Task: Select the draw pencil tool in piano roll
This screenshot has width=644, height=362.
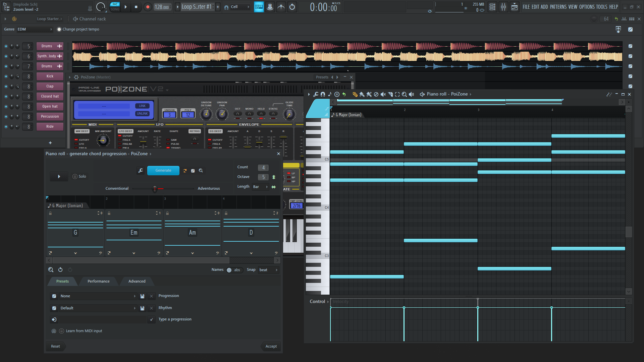Action: [355, 94]
